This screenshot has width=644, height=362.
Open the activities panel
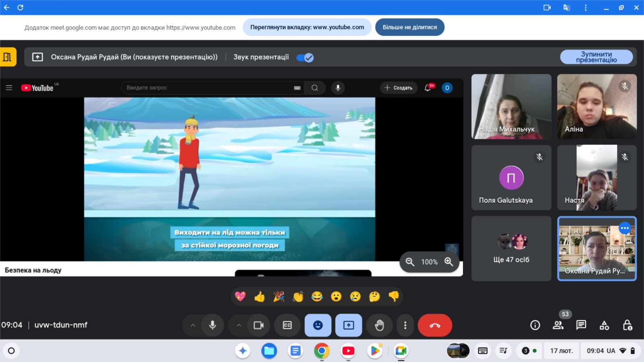pyautogui.click(x=604, y=325)
